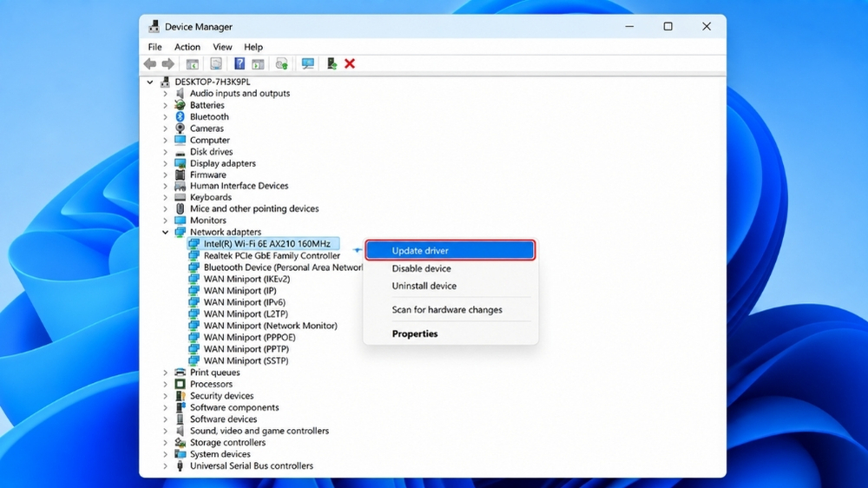Toggle the console tree pane toolbar icon
The width and height of the screenshot is (868, 488).
pos(192,63)
